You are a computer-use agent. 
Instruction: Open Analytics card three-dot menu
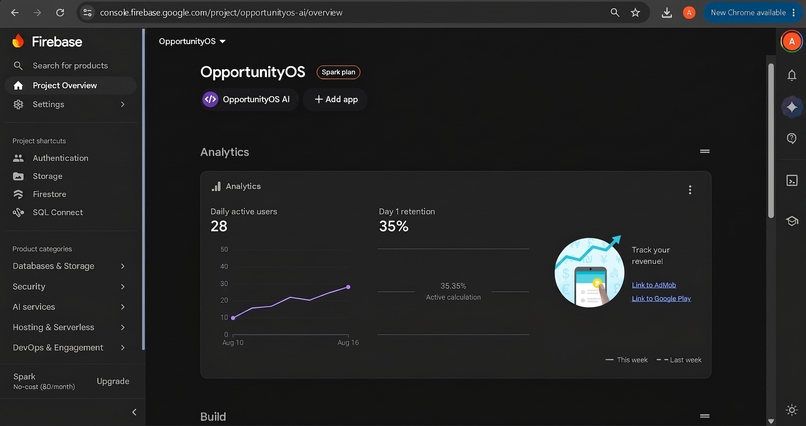pyautogui.click(x=690, y=190)
